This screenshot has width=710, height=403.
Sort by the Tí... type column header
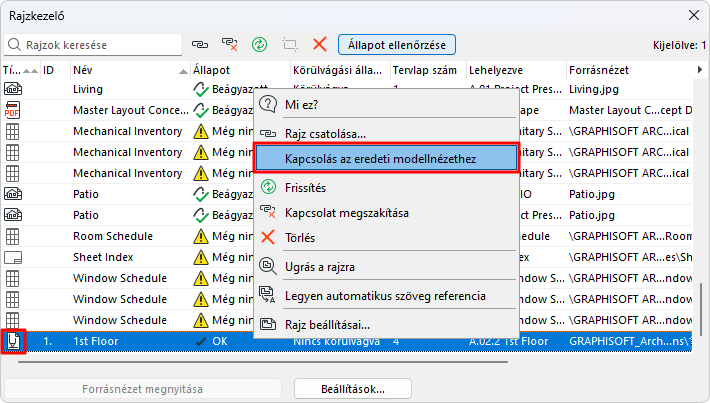[x=20, y=70]
